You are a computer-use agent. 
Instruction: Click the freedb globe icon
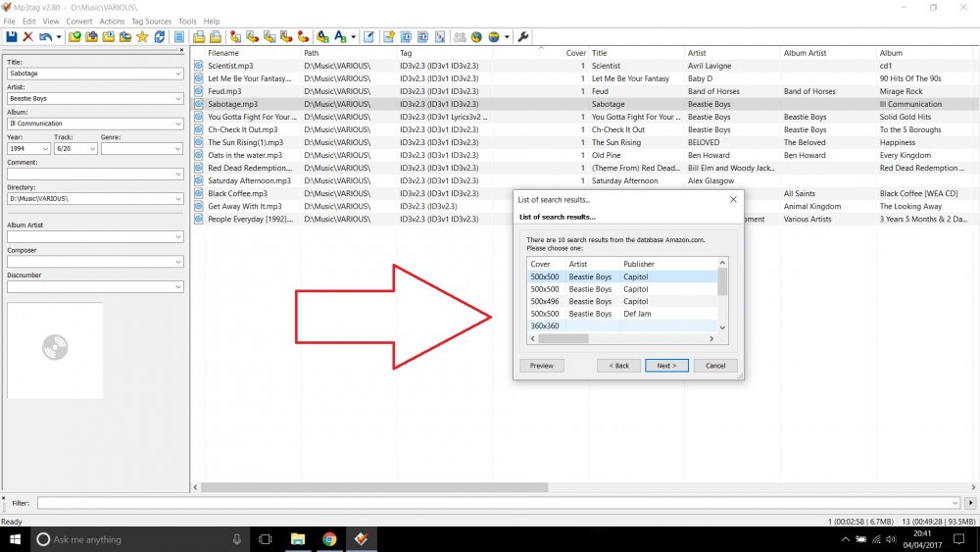point(477,37)
